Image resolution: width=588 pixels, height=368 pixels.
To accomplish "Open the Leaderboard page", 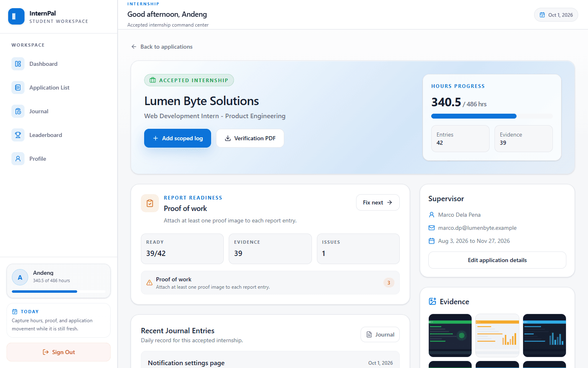I will pos(59,135).
